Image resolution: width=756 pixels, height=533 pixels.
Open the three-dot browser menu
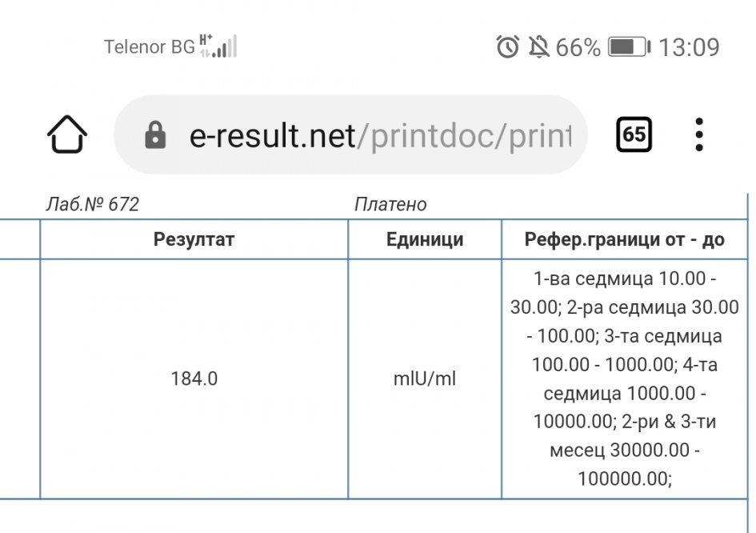coord(698,134)
